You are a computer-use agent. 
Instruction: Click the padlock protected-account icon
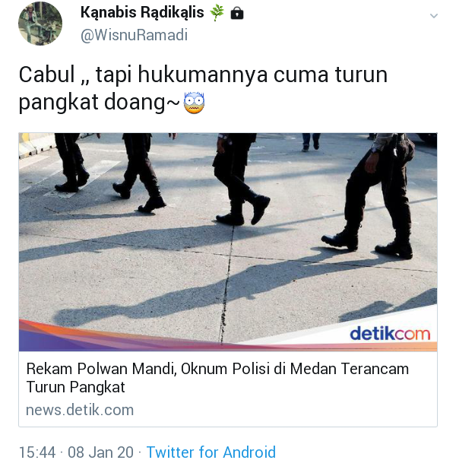pos(237,13)
